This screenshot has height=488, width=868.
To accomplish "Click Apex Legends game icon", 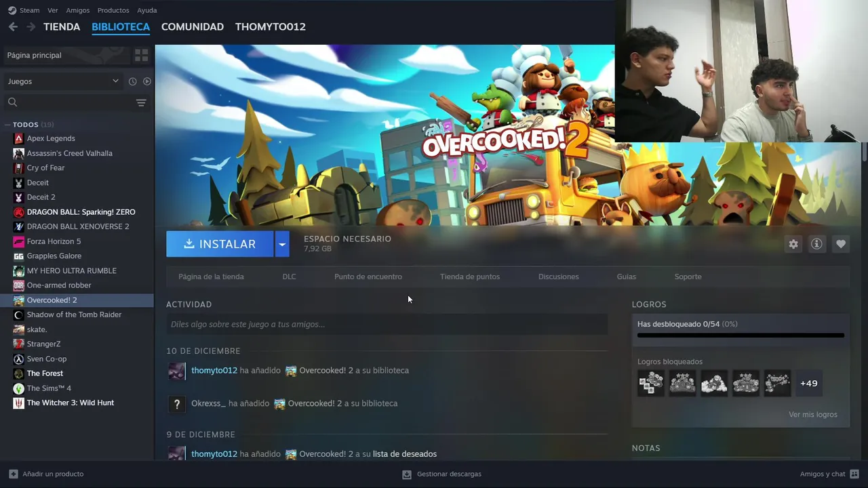I will pyautogui.click(x=19, y=138).
